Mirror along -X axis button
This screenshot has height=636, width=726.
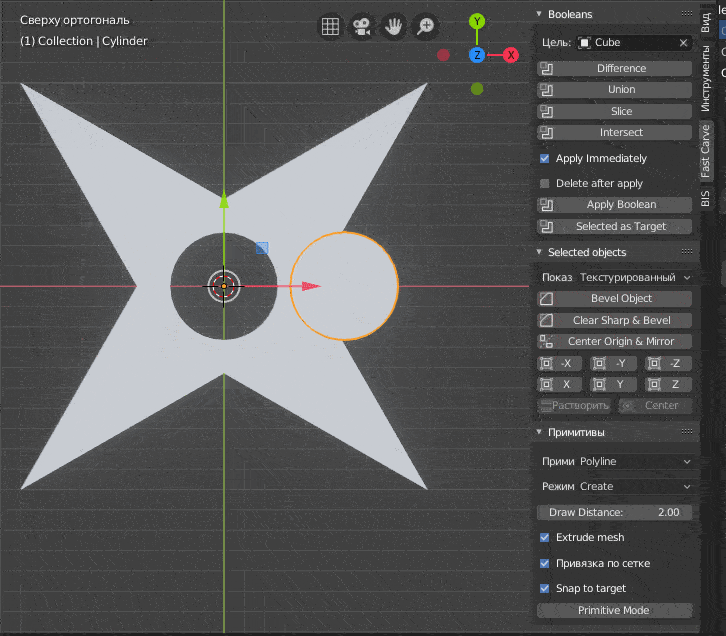click(559, 363)
